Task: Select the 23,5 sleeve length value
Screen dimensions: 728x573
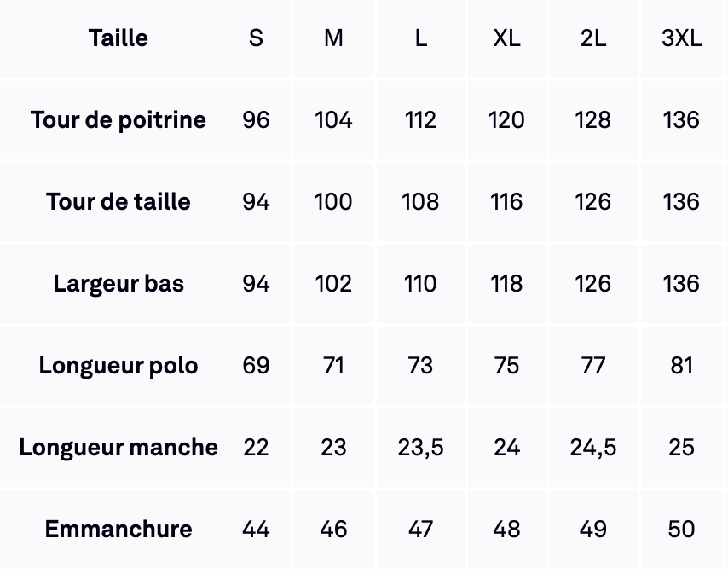Action: (x=420, y=448)
